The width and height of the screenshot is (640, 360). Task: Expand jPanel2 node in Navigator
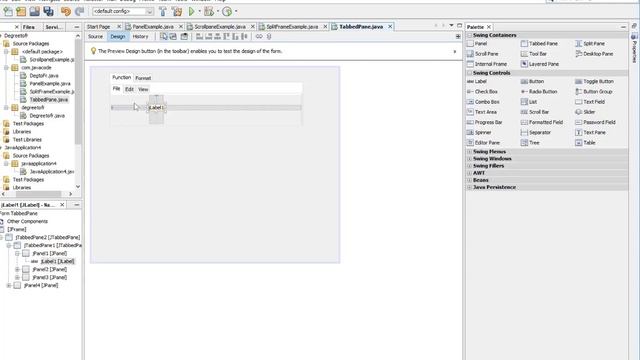pyautogui.click(x=17, y=269)
